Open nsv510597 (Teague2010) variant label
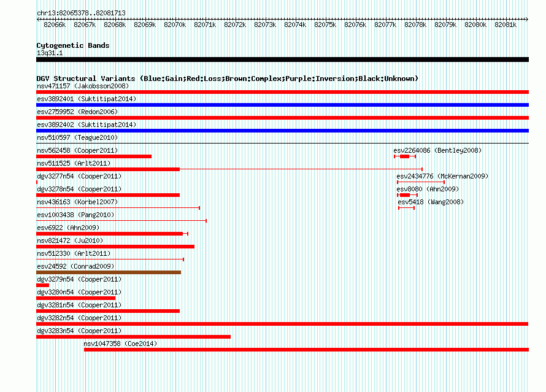This screenshot has width=546, height=392. coord(77,137)
